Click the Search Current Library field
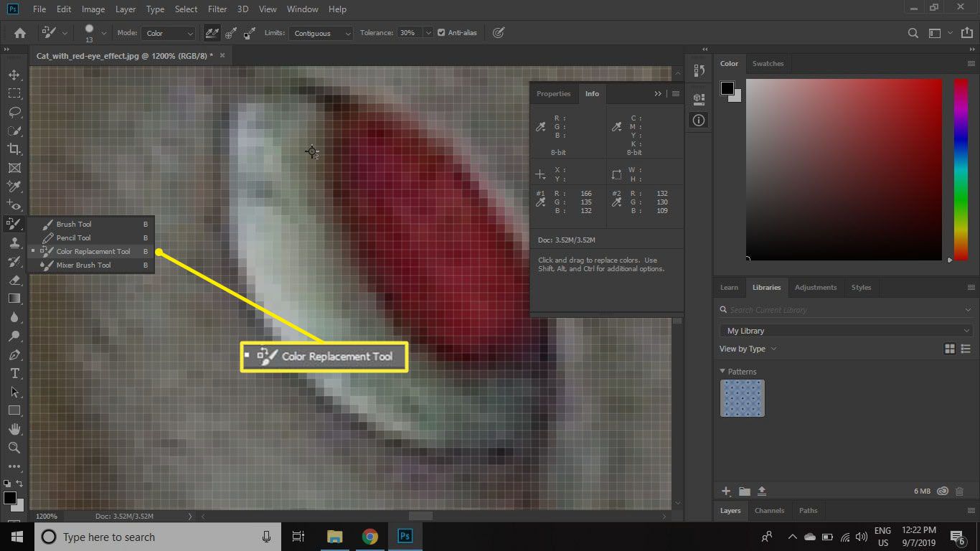 pyautogui.click(x=846, y=310)
